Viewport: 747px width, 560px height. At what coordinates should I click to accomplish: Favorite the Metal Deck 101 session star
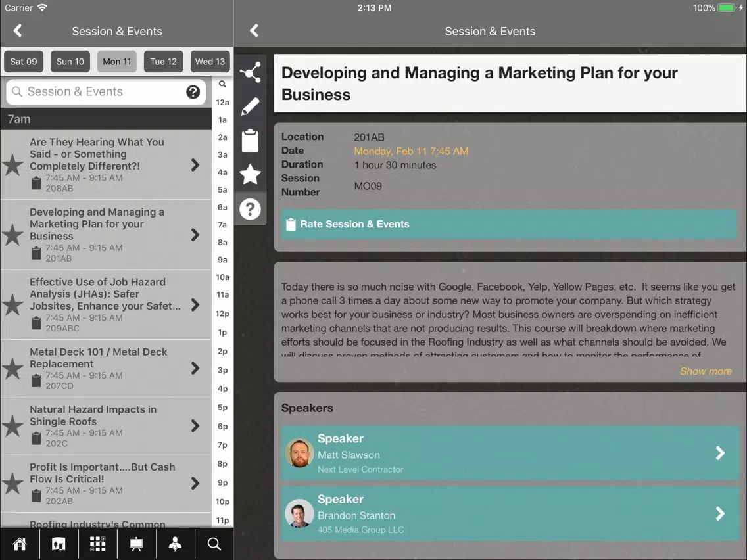coord(13,369)
